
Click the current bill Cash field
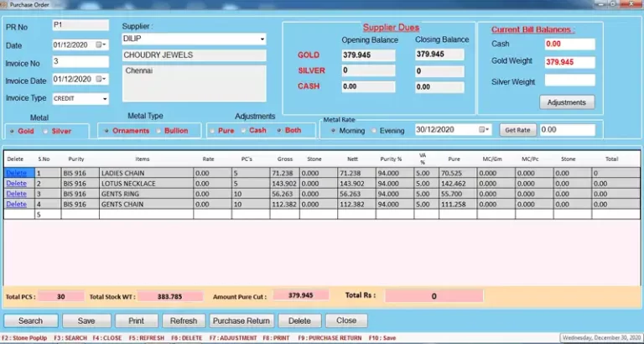pos(569,44)
